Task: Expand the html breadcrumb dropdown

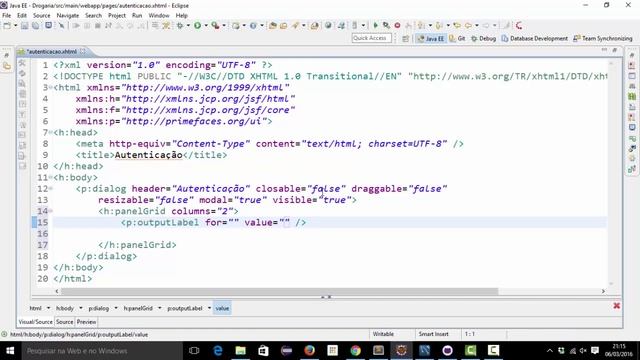Action: coord(48,308)
